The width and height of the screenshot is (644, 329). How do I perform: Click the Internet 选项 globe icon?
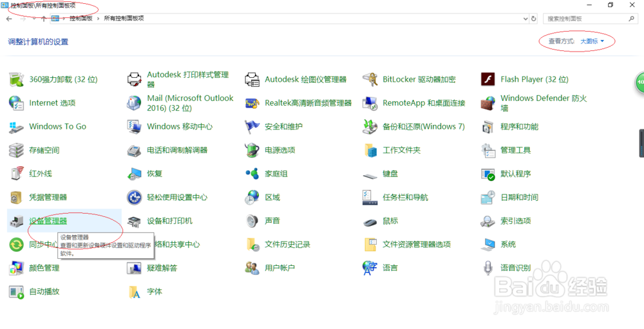tap(16, 103)
